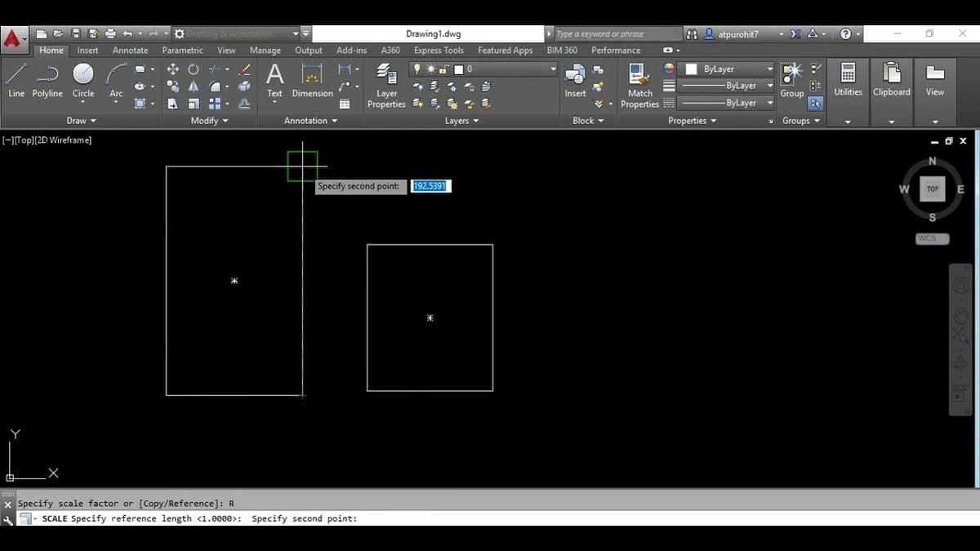The width and height of the screenshot is (980, 551).
Task: Open the workspace switching dropdown
Action: (x=234, y=33)
